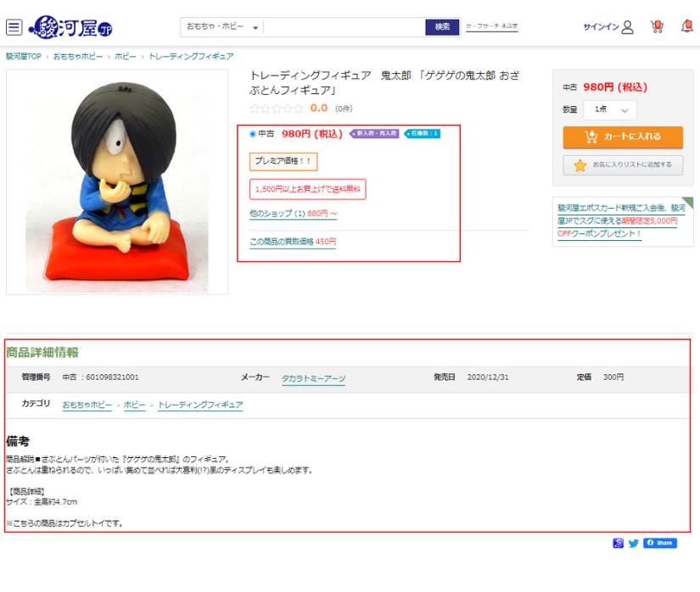Click the サインイン text link
The width and height of the screenshot is (700, 592).
[x=601, y=27]
